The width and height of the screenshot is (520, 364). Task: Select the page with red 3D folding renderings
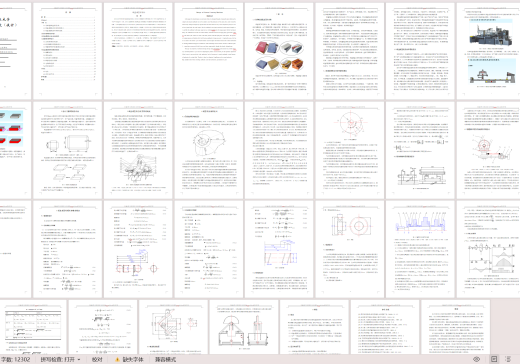pos(15,150)
